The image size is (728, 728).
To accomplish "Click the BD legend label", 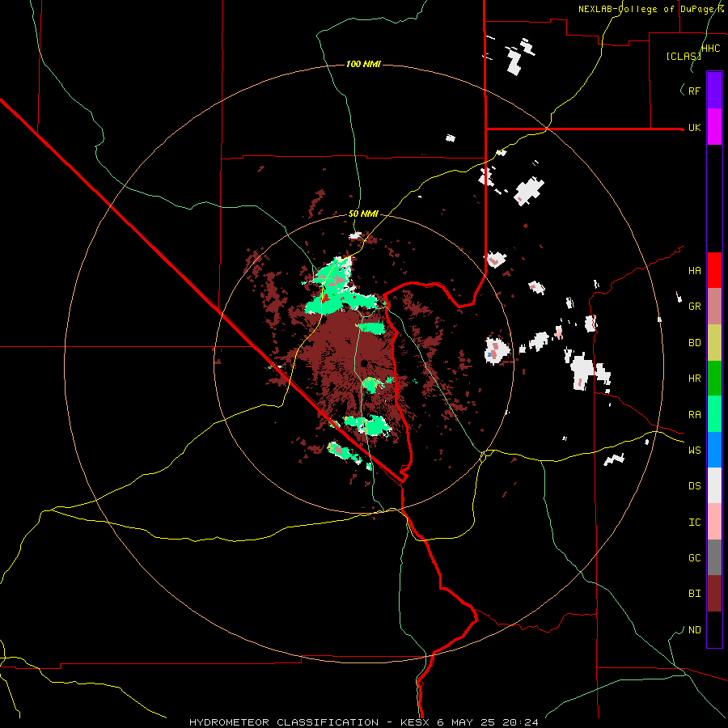I will coord(695,343).
